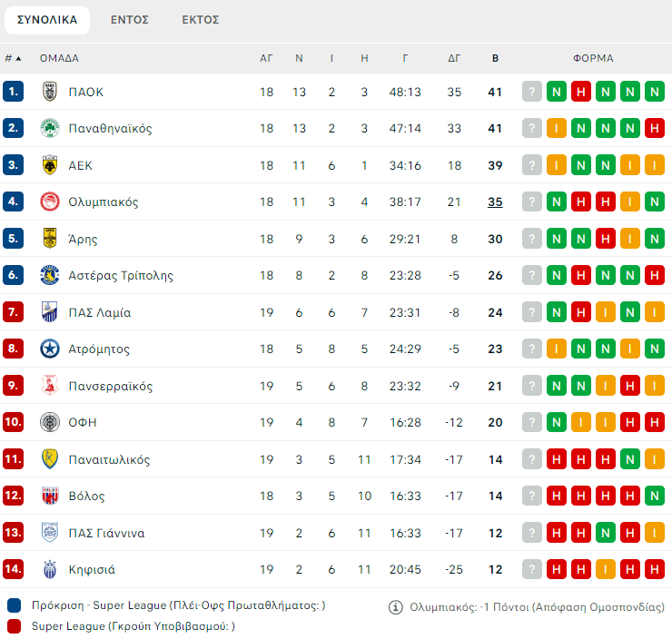Open the Αστέρας Τρίπολης team link
The height and width of the screenshot is (639, 672).
pos(121,276)
